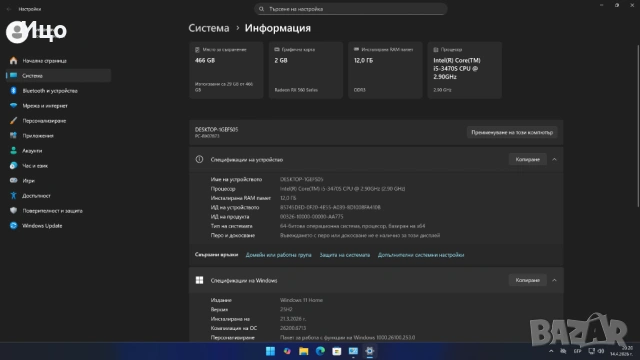Open the taskbar clock and date
The height and width of the screenshot is (360, 640).
621,351
